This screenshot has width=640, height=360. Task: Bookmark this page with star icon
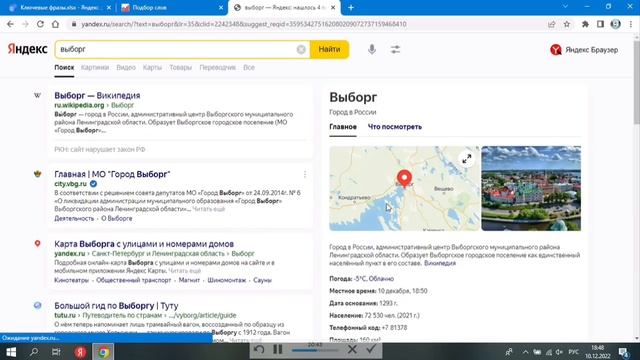tap(567, 24)
